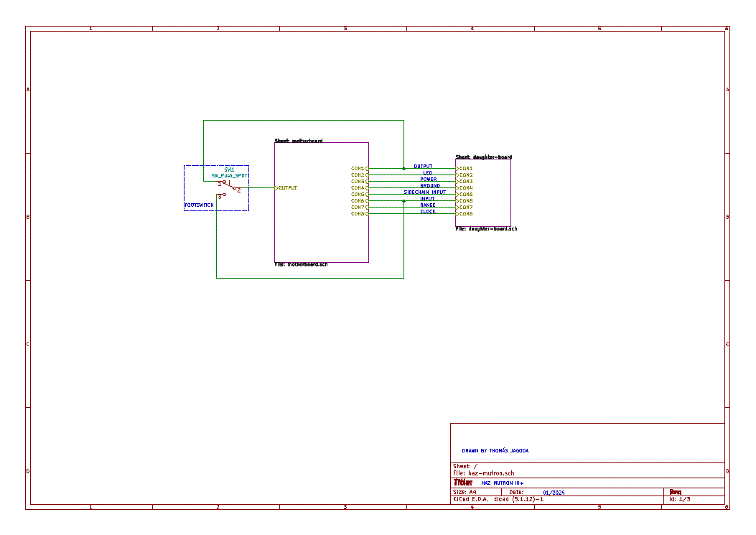The height and width of the screenshot is (535, 756).
Task: Click the 'Rev:' field in title block
Action: coord(676,492)
